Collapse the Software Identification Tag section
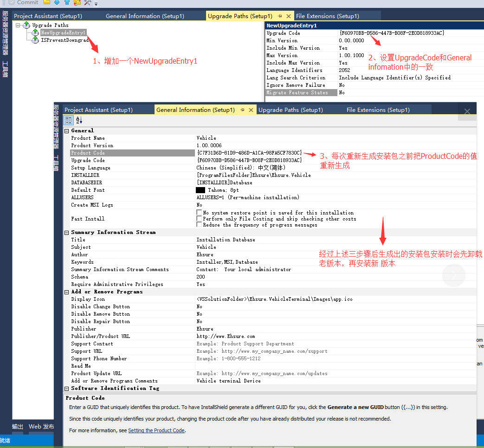Viewport: 484px width, 448px height. pyautogui.click(x=66, y=389)
